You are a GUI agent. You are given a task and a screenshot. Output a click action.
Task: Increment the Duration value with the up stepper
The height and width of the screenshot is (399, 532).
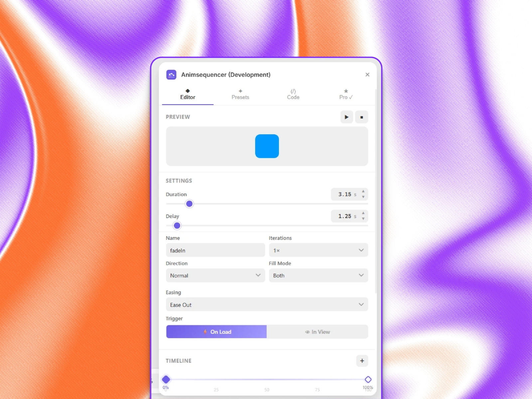pyautogui.click(x=363, y=192)
